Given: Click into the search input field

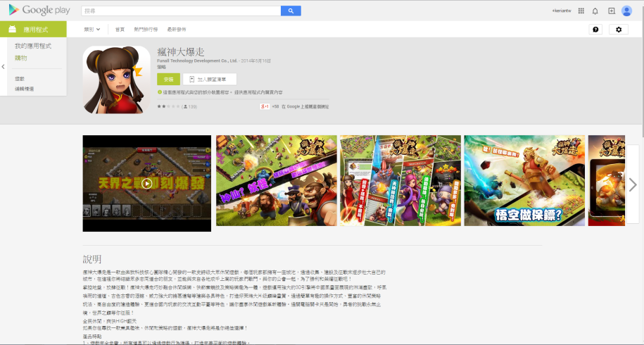Looking at the screenshot, I should 180,11.
